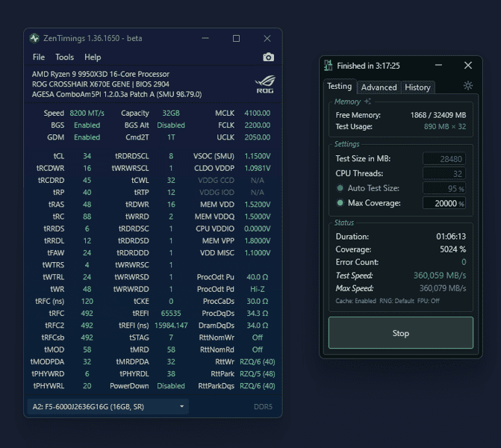Click the tRCDRD value 45
This screenshot has height=448, width=501.
pyautogui.click(x=87, y=180)
